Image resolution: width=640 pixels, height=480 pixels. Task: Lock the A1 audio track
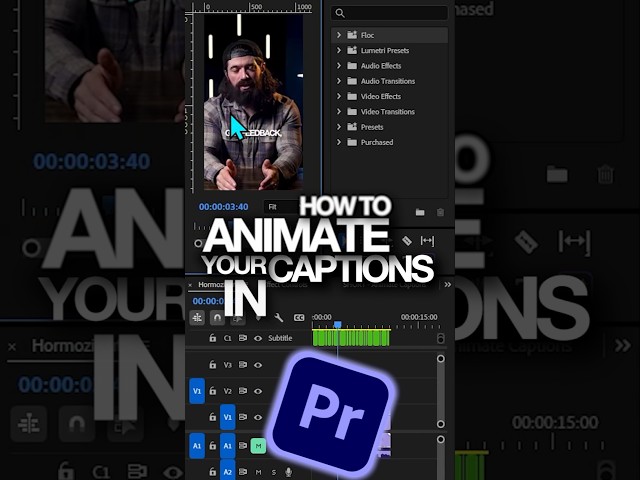click(x=213, y=446)
